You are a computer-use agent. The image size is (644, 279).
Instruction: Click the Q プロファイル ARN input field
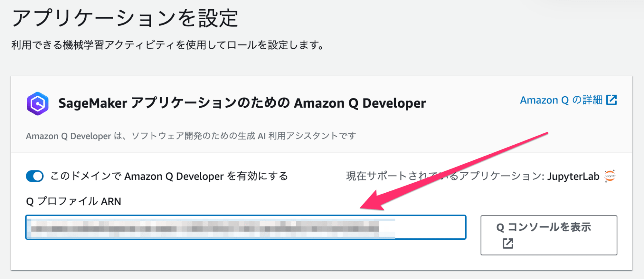246,227
